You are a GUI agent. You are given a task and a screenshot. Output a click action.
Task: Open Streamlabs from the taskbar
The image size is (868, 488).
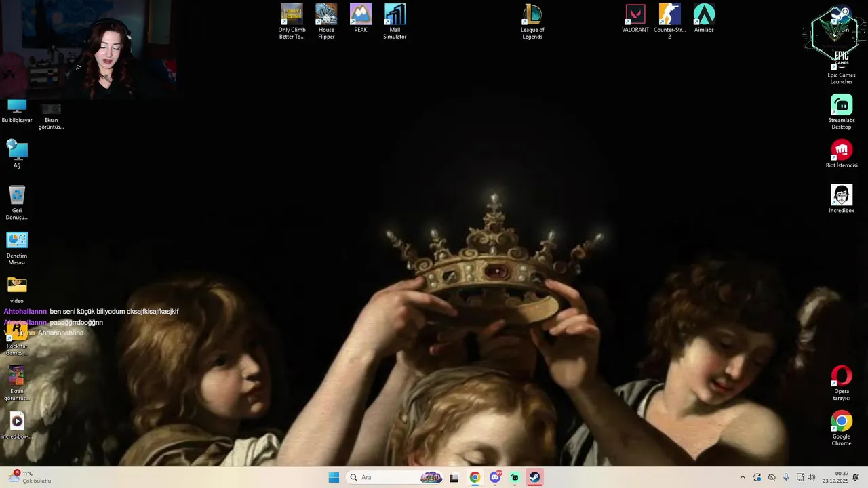coord(515,477)
